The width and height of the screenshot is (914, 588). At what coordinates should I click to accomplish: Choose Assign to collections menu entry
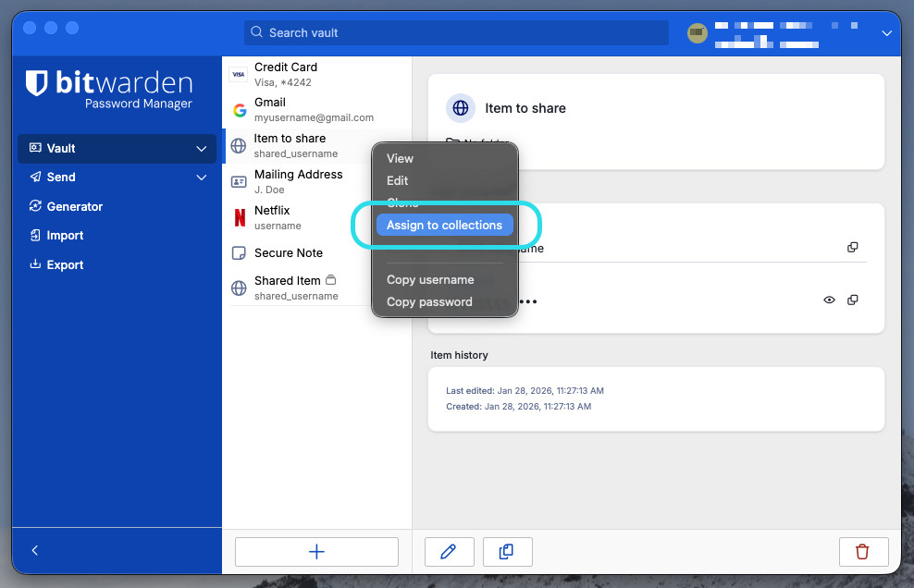pos(444,225)
